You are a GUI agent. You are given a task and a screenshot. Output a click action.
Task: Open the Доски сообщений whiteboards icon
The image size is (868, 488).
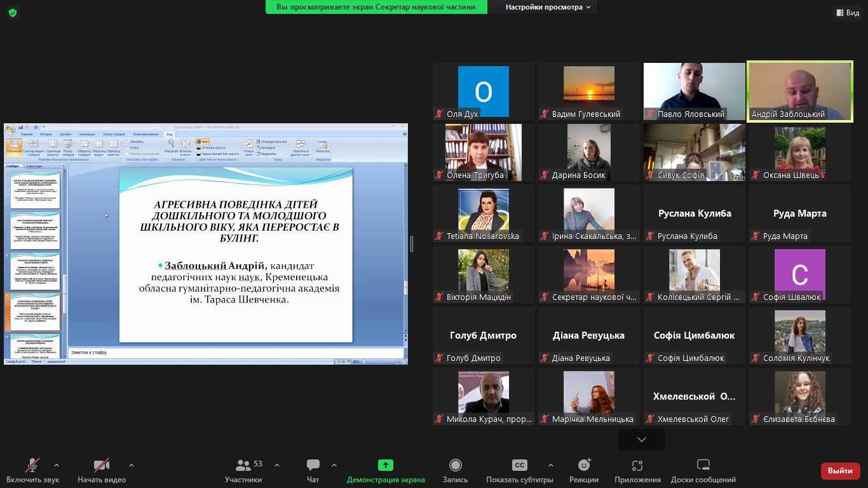pyautogui.click(x=703, y=466)
